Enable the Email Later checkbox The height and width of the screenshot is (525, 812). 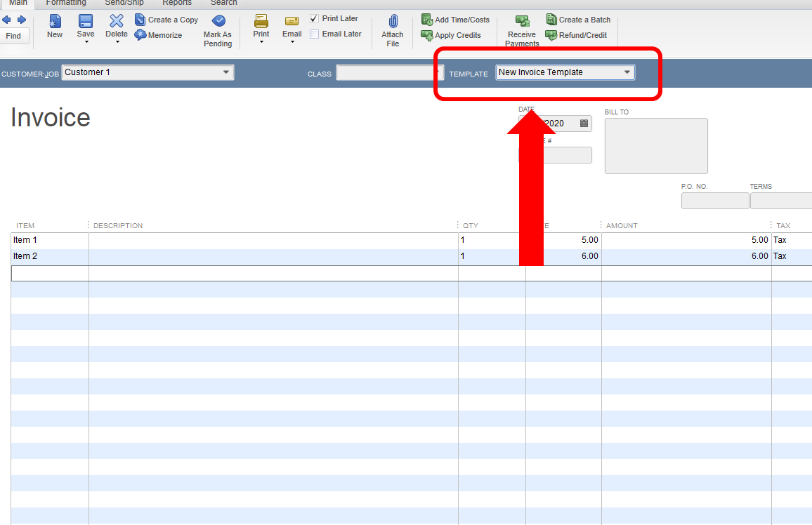(313, 33)
